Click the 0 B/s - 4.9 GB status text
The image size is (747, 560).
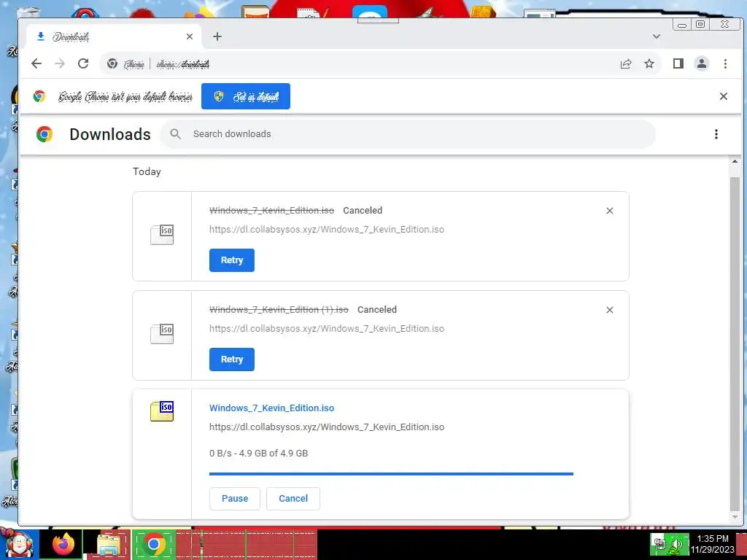click(x=259, y=454)
